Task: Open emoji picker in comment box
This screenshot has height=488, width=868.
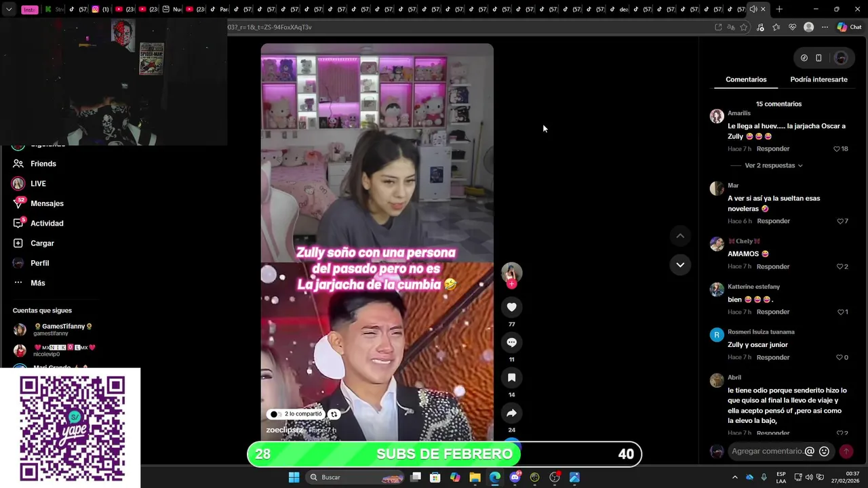Action: tap(824, 451)
